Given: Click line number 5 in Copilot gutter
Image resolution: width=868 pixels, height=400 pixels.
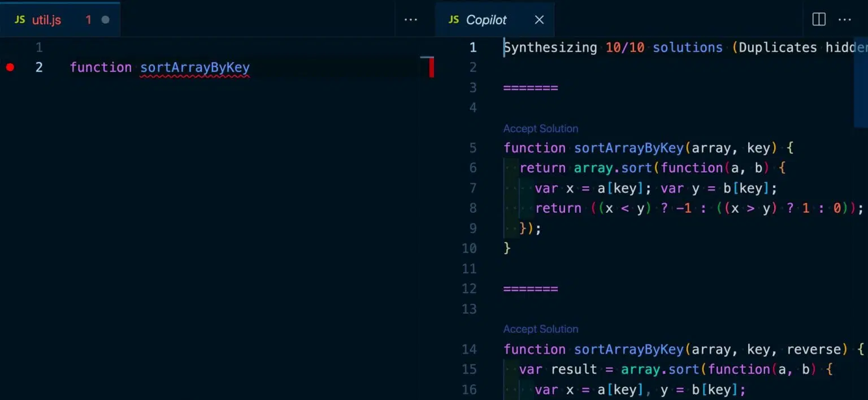Looking at the screenshot, I should (473, 148).
